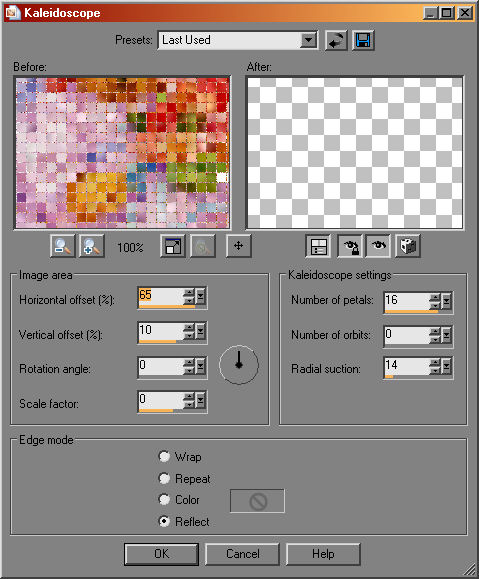Zoom in the preview with the plus magnifier
The height and width of the screenshot is (579, 479).
tap(92, 246)
